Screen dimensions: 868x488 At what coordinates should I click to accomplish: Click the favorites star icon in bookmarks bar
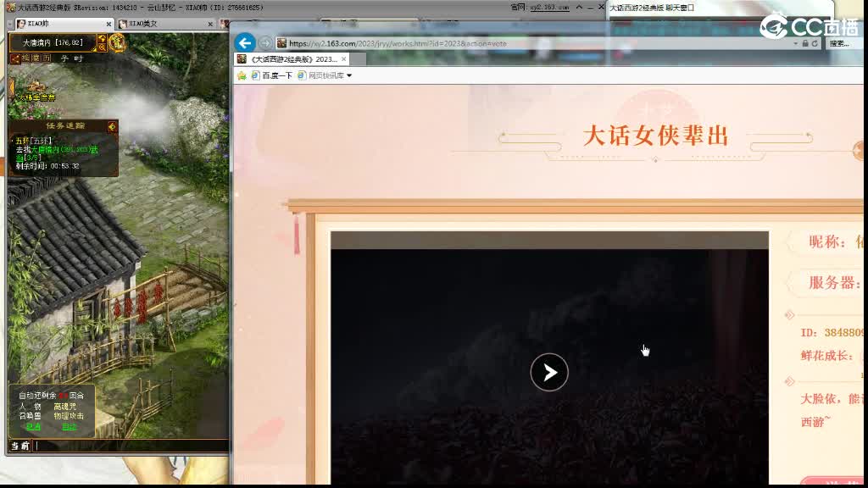click(x=242, y=75)
